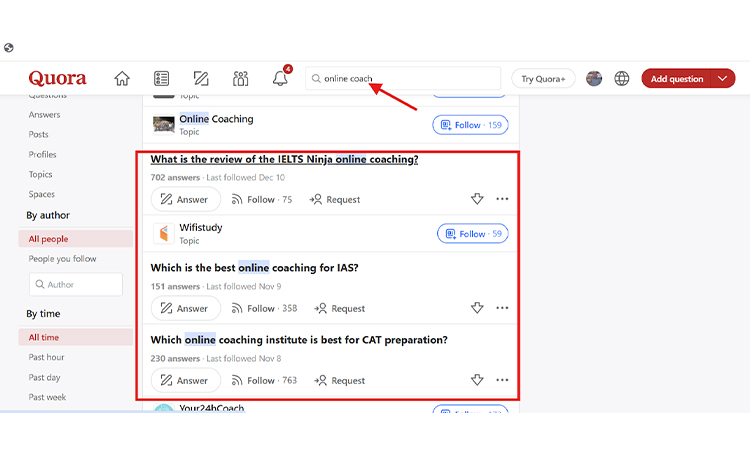Viewport: 750px width, 450px height.
Task: Open the IELTS Ninja online coaching question
Action: click(x=284, y=159)
